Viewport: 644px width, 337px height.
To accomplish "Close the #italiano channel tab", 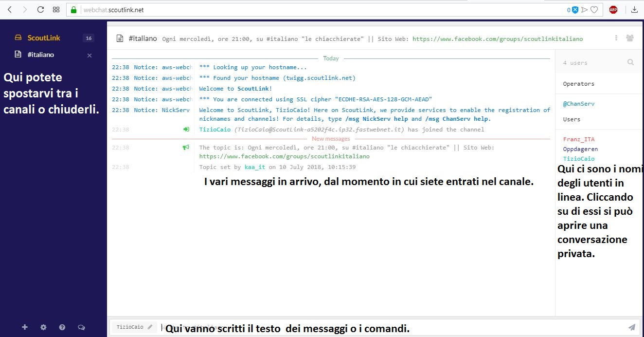I will (x=89, y=56).
